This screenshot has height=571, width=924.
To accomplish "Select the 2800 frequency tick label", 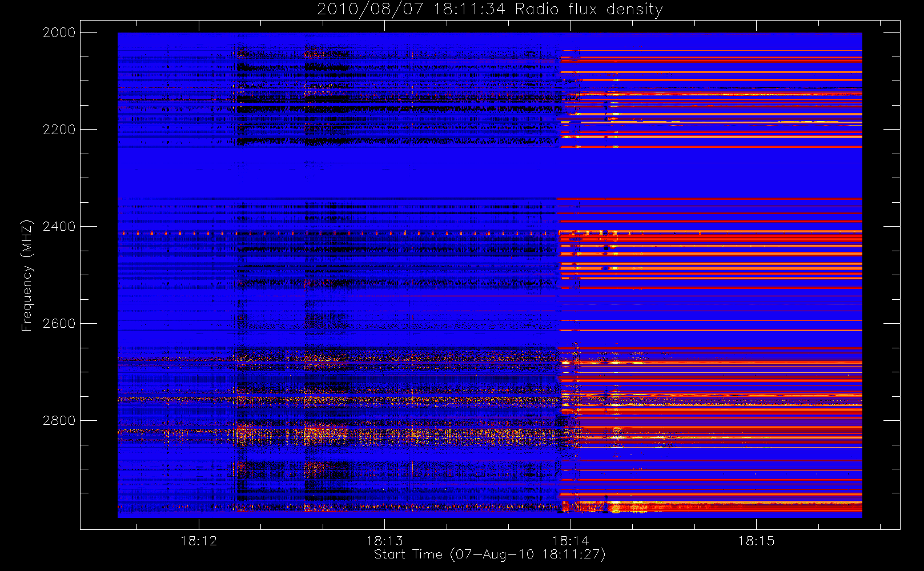I will pyautogui.click(x=59, y=421).
